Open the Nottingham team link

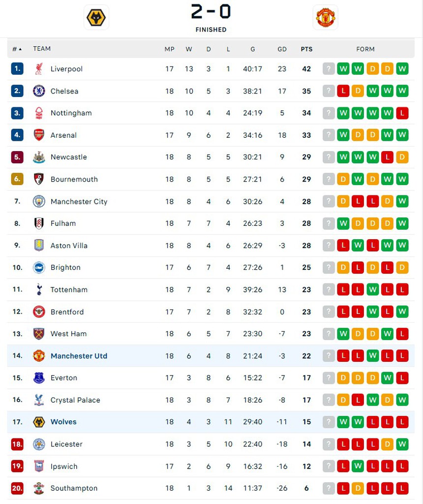(x=71, y=113)
